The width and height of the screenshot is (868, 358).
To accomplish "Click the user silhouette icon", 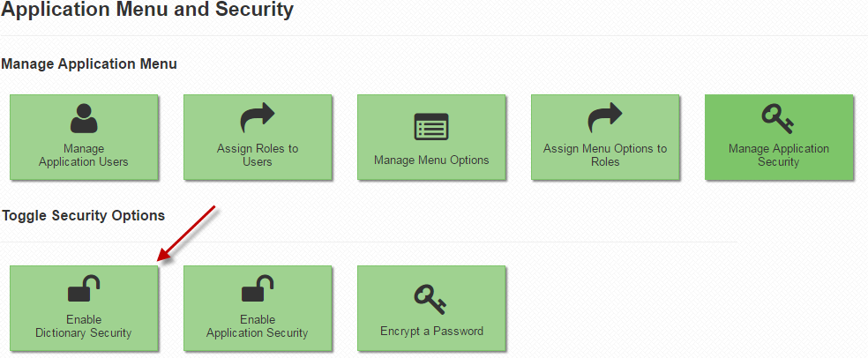I will click(x=84, y=118).
